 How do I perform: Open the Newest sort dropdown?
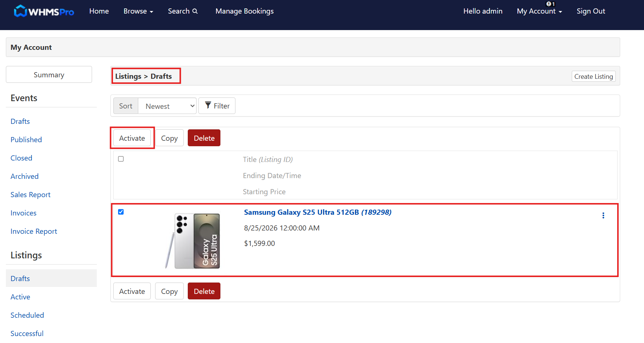pos(167,106)
